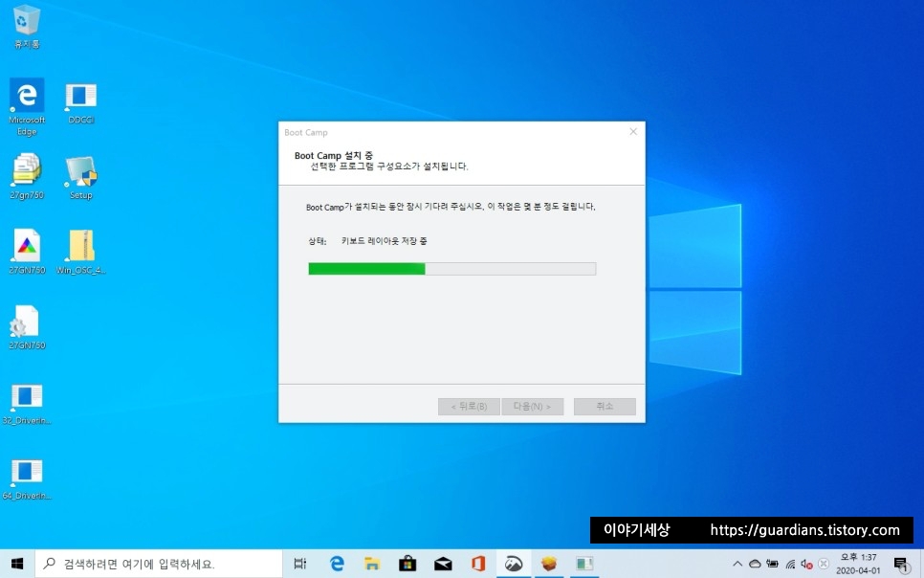Screen dimensions: 924x578
Task: Click the disabled Back (뒤로) button
Action: pos(469,407)
